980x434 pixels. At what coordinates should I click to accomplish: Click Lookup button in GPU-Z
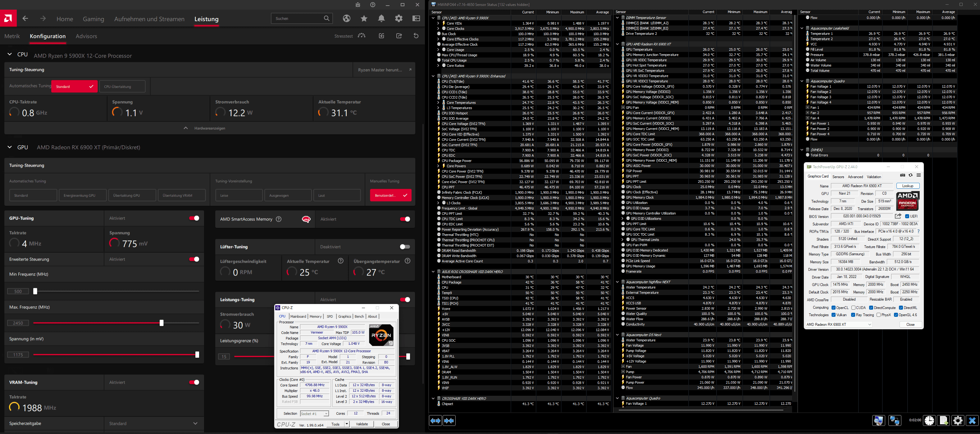(x=908, y=186)
